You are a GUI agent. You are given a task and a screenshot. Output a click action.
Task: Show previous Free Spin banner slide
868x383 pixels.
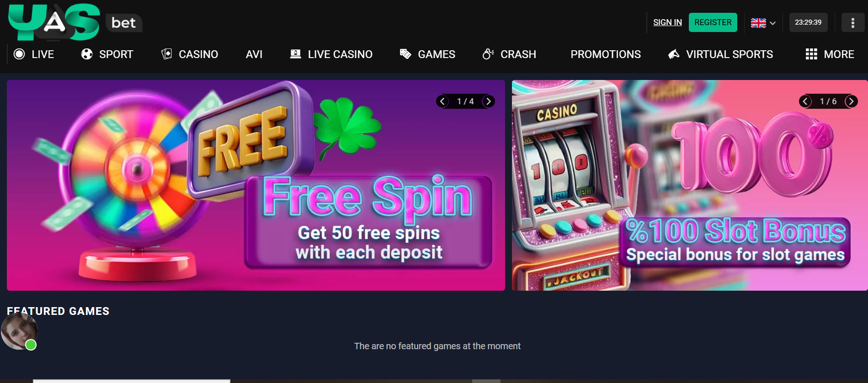442,101
